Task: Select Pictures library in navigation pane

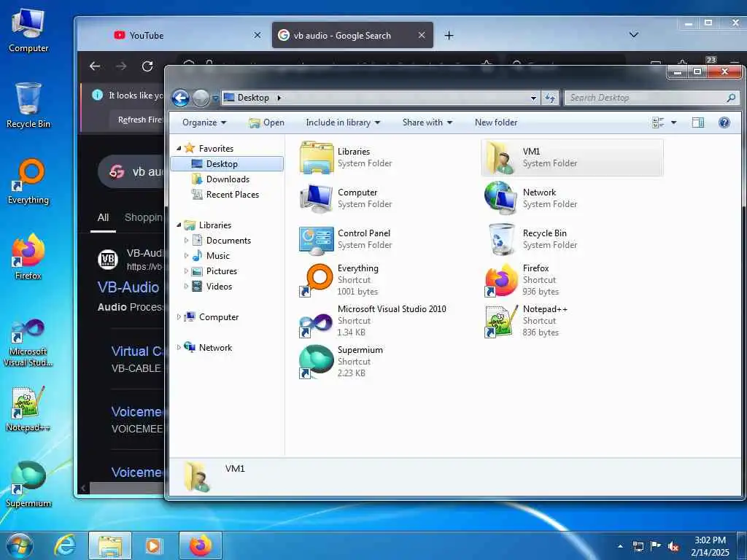Action: click(214, 271)
